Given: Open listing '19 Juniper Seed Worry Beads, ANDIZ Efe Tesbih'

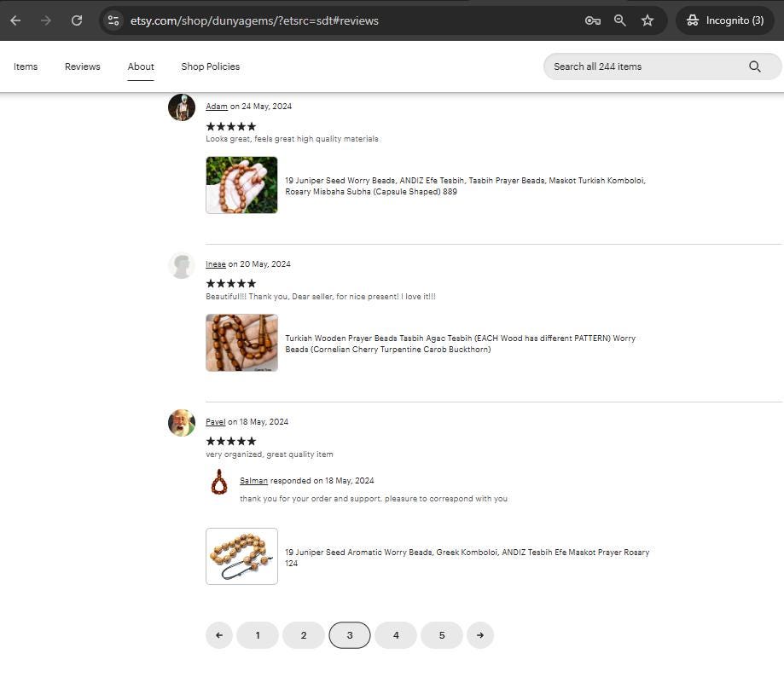Looking at the screenshot, I should pyautogui.click(x=465, y=186).
